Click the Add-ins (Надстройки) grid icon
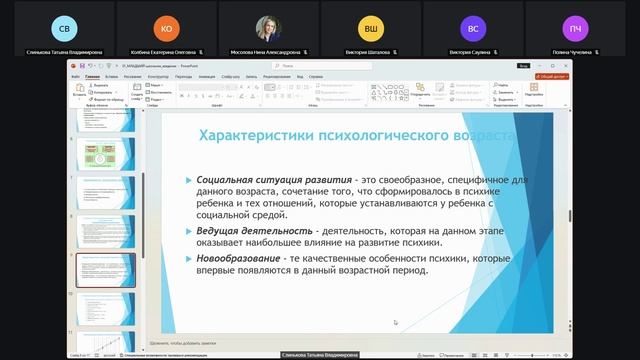640x360 pixels. [x=534, y=87]
